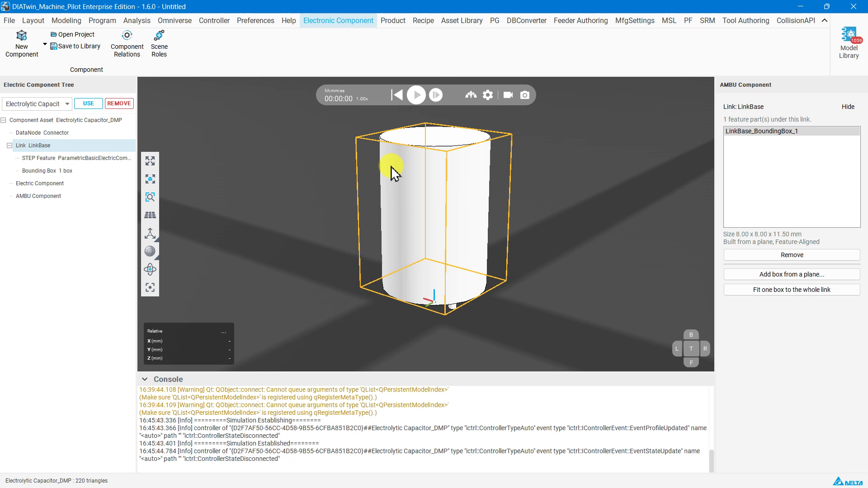868x488 pixels.
Task: Create a New Component
Action: tap(22, 44)
